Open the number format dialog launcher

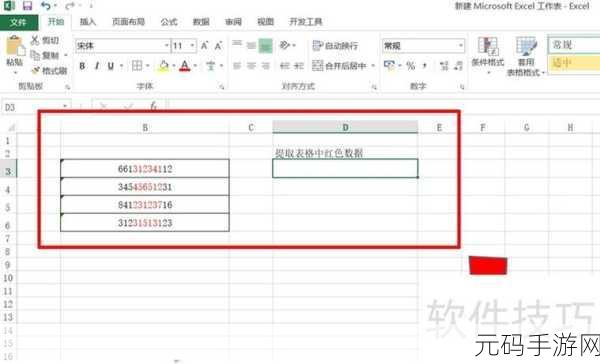(462, 87)
